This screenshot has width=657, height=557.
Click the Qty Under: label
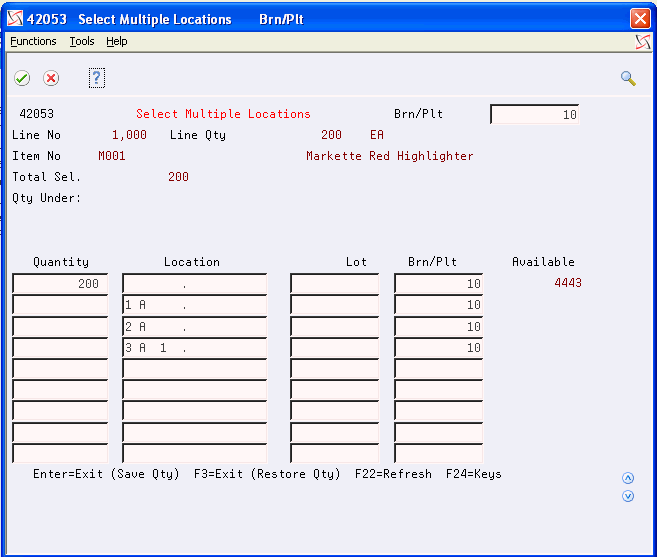[47, 198]
